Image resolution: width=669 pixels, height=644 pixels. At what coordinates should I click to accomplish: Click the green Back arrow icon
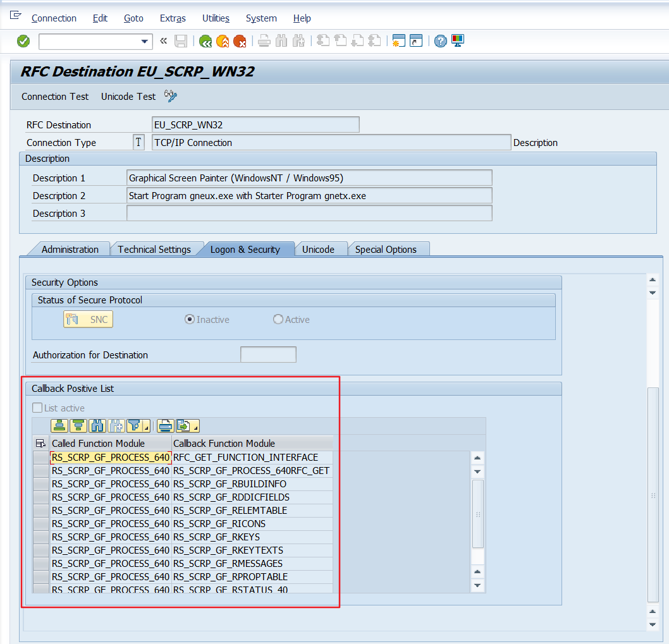[205, 40]
